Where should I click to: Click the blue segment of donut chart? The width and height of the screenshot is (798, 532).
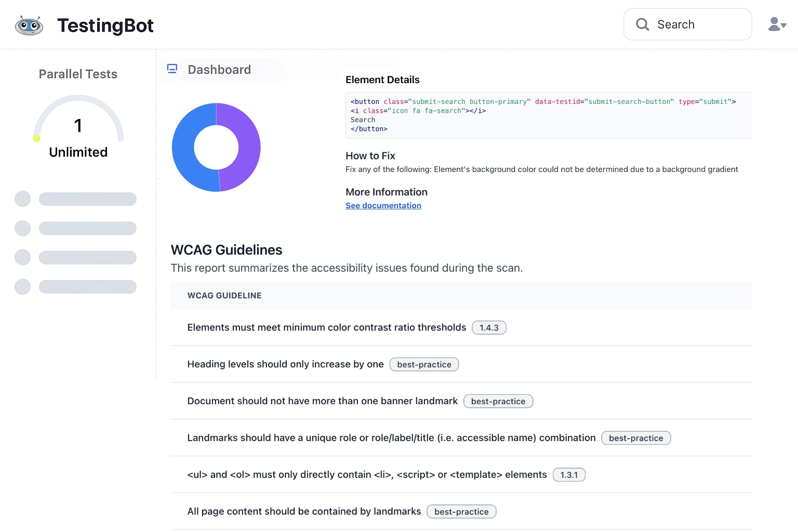[184, 151]
